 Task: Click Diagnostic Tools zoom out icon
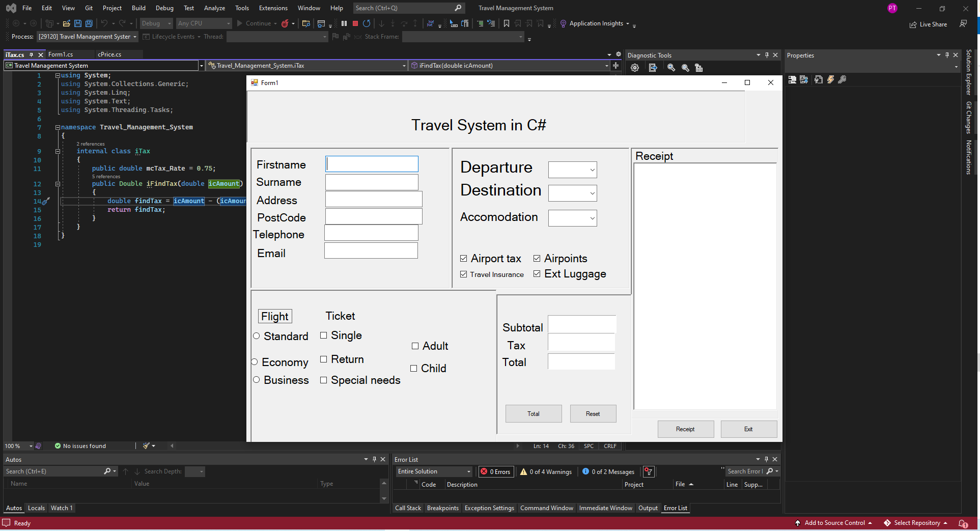click(685, 68)
